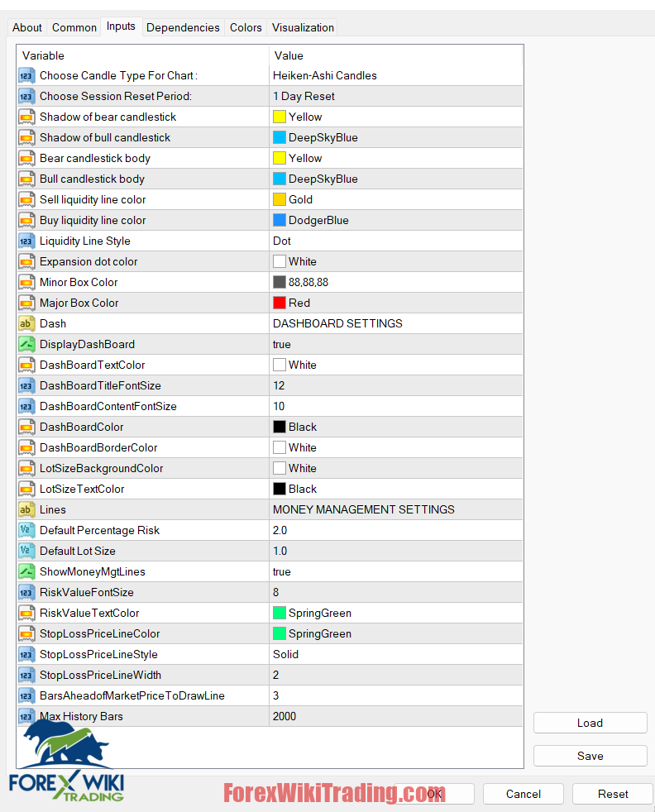655x812 pixels.
Task: Click double icon beside Default Percentage Risk
Action: tap(26, 530)
